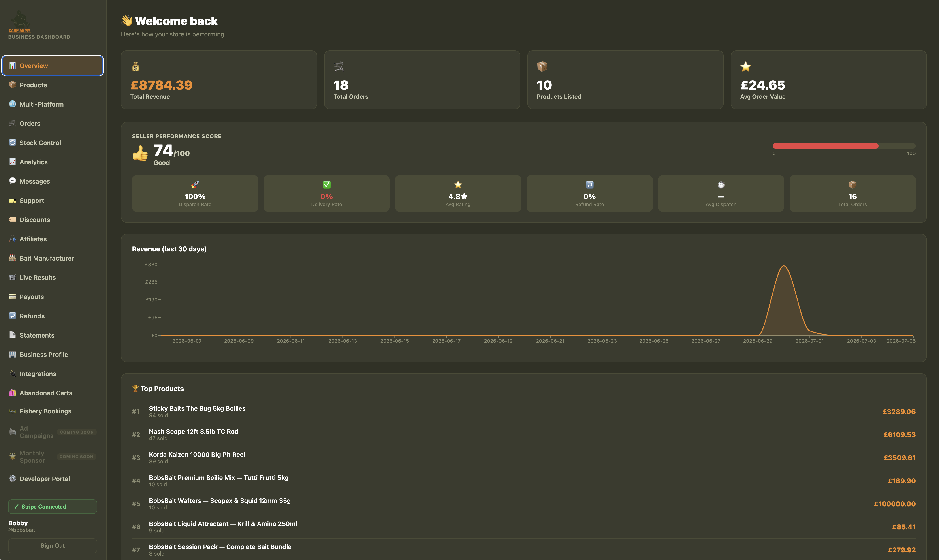This screenshot has width=939, height=560.
Task: Select BobsBait Liquid Attractant Krill & Amino
Action: (524, 526)
